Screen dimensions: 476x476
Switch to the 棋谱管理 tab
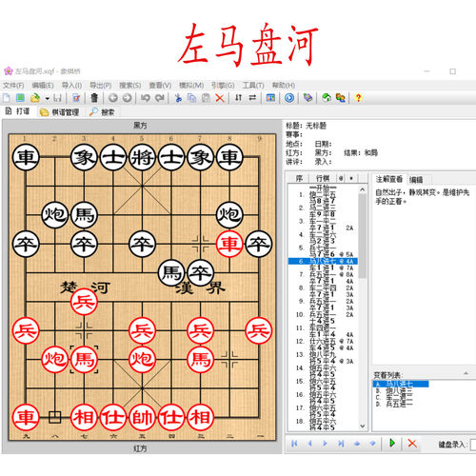click(x=60, y=112)
